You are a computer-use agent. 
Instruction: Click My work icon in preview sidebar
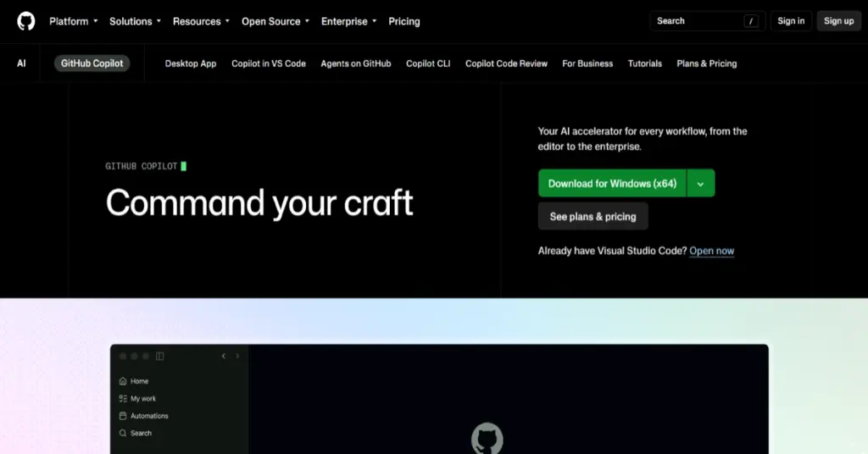tap(123, 398)
